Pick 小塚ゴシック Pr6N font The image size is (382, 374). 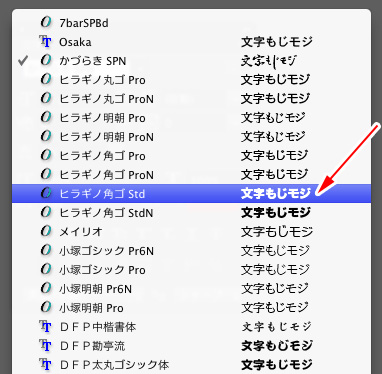click(191, 250)
